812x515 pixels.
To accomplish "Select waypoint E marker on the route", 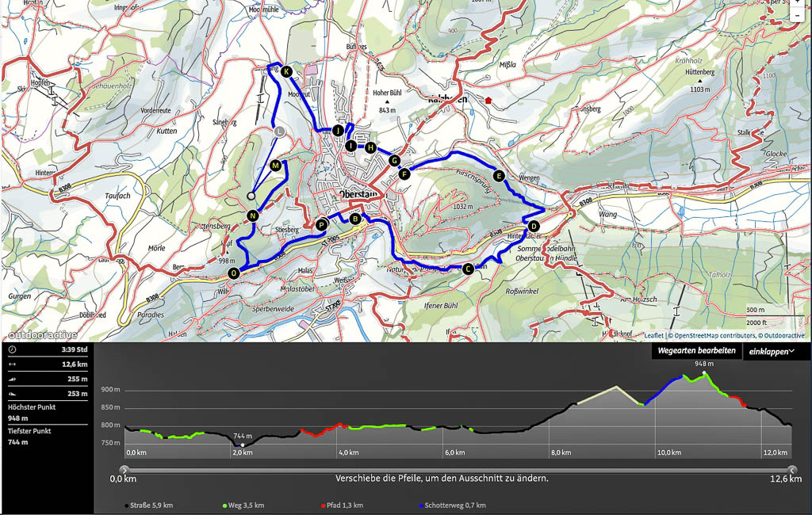I will click(498, 176).
